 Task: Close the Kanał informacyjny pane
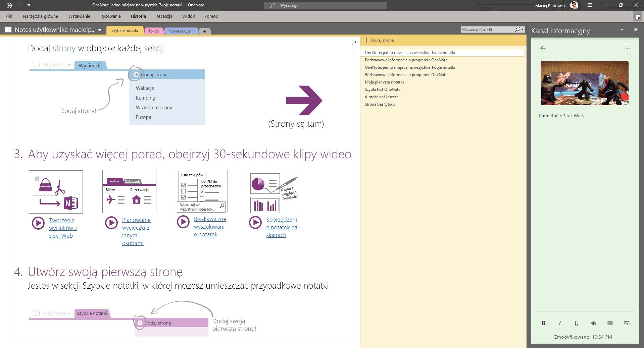click(636, 30)
